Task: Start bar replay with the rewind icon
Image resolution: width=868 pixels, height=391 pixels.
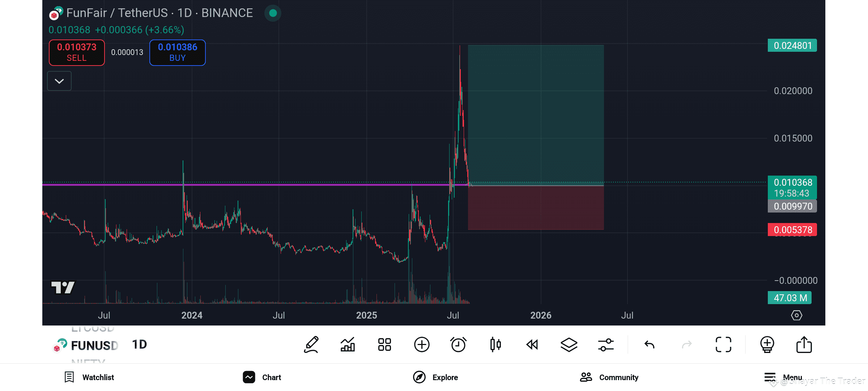Action: (x=532, y=344)
